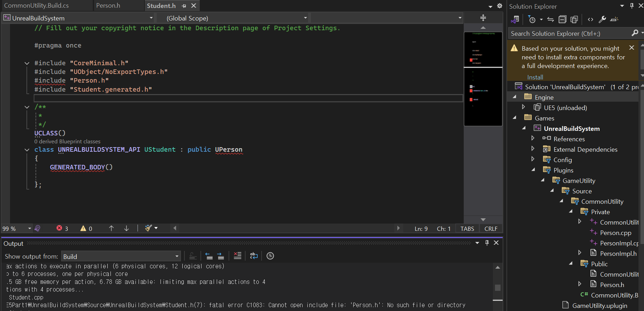The width and height of the screenshot is (644, 311).
Task: Clear All output with red X icon
Action: [x=238, y=256]
